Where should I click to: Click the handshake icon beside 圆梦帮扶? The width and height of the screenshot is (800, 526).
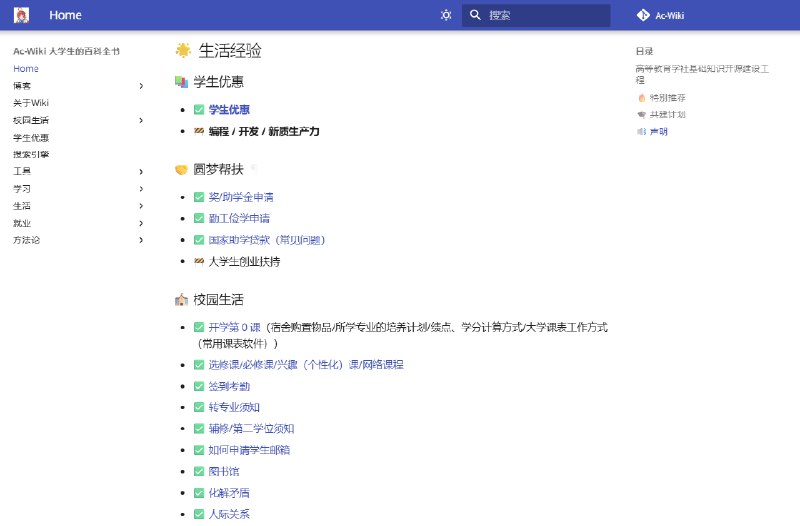(181, 169)
